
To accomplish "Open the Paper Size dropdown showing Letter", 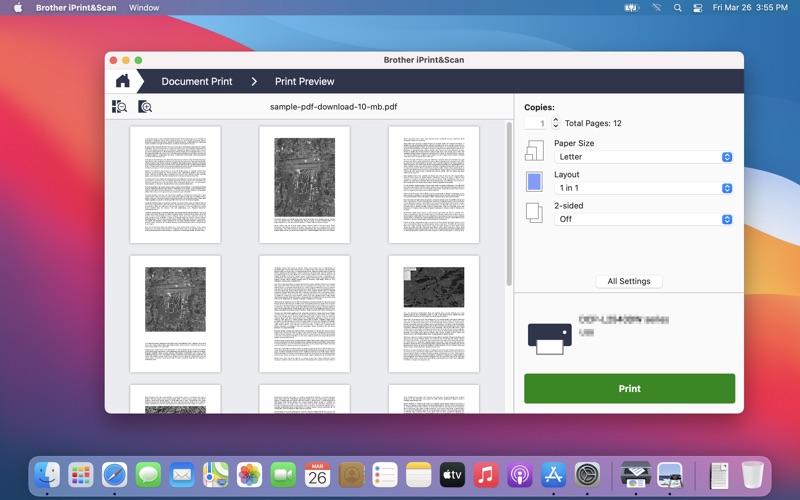I will click(644, 157).
